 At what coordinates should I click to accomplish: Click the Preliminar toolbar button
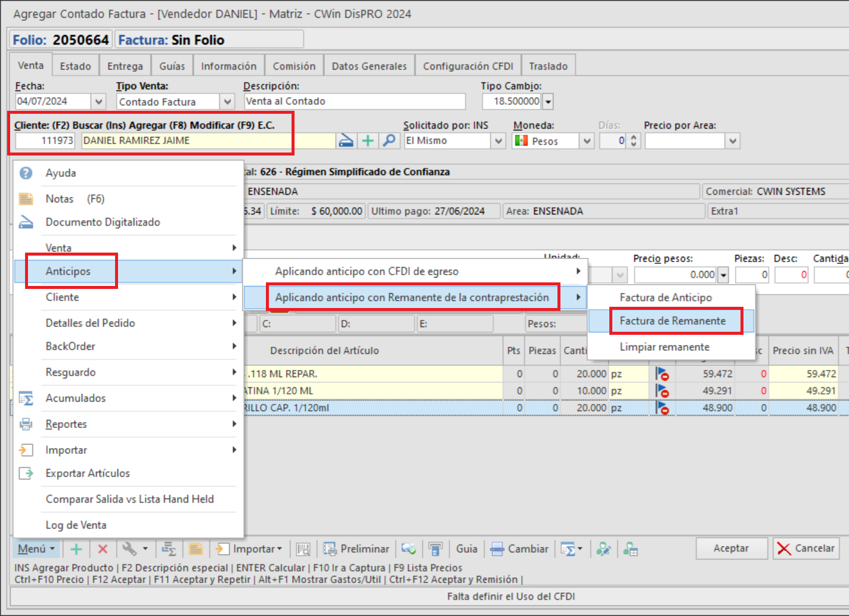point(357,549)
